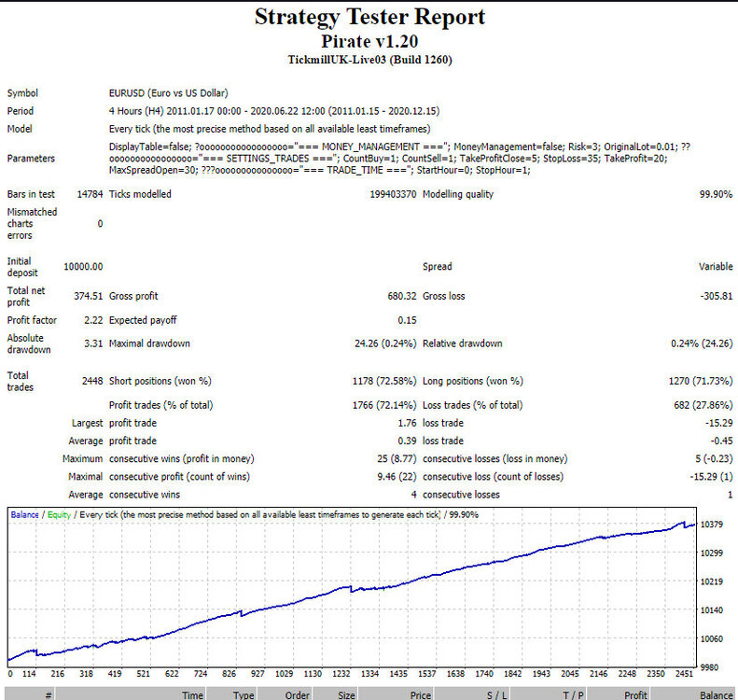Click the Initial deposit 10000.00 value
Viewport: 738px width, 700px height.
tap(83, 266)
